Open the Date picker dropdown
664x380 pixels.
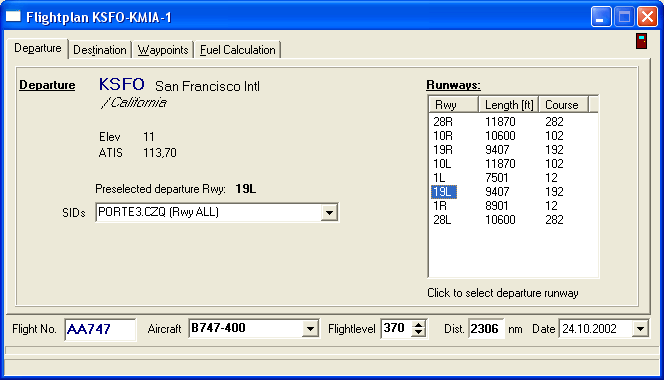[640, 329]
